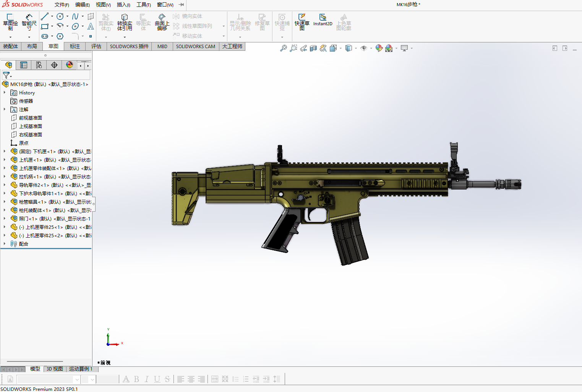Open the display style dropdown arrow
This screenshot has width=582, height=392.
356,48
